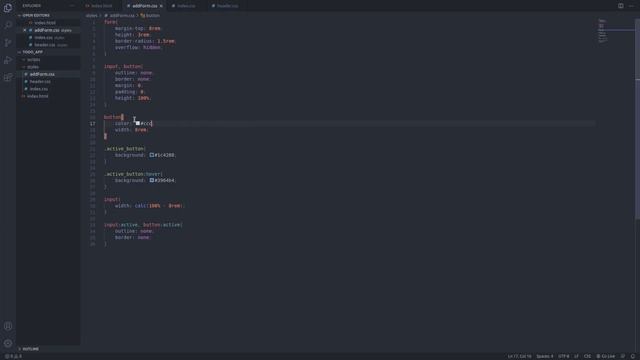
Task: Click errors and warnings status indicator
Action: coord(13,356)
